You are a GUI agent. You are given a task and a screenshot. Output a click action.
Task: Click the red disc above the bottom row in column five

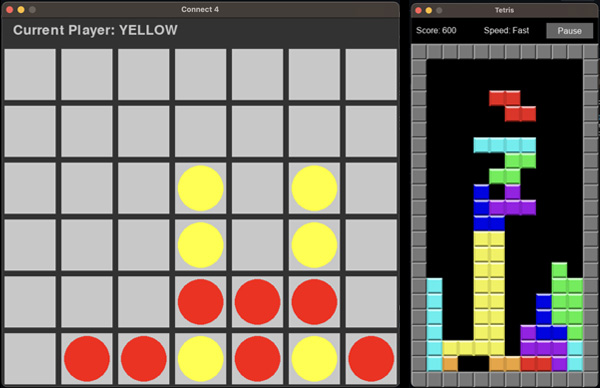coord(258,302)
